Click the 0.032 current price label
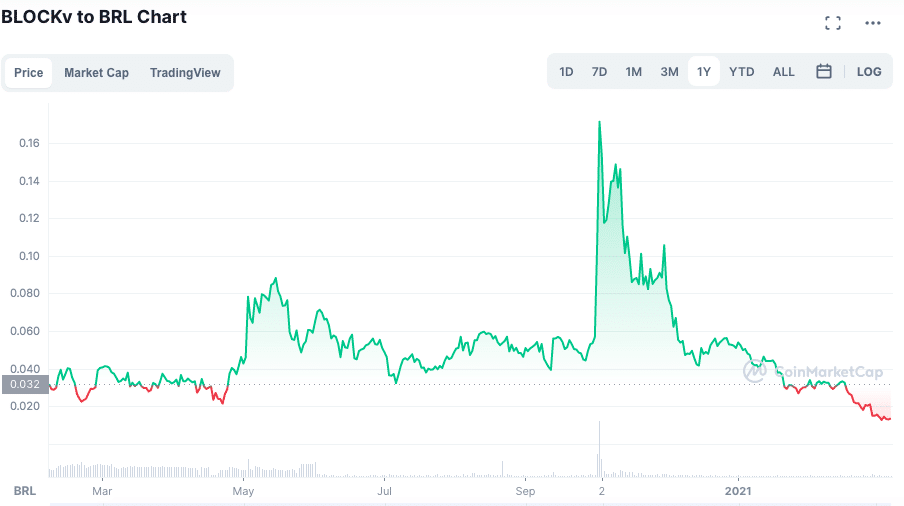Viewport: 904px width, 506px height. click(x=25, y=384)
